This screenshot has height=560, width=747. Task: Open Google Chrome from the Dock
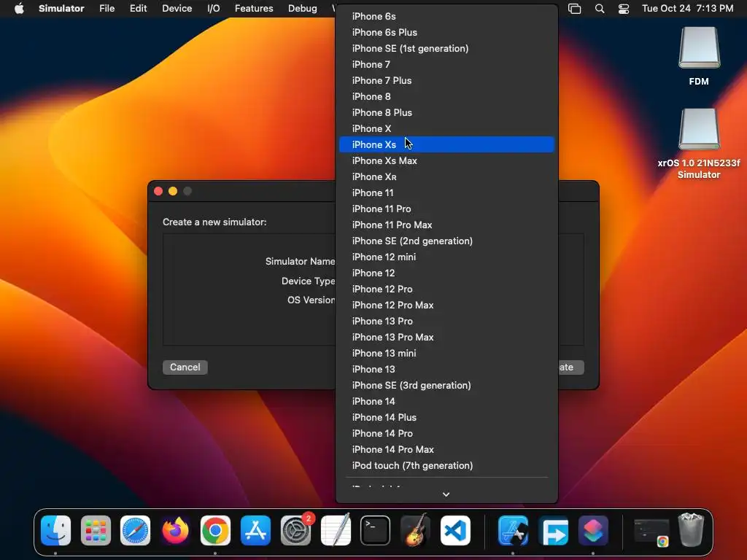coord(215,530)
